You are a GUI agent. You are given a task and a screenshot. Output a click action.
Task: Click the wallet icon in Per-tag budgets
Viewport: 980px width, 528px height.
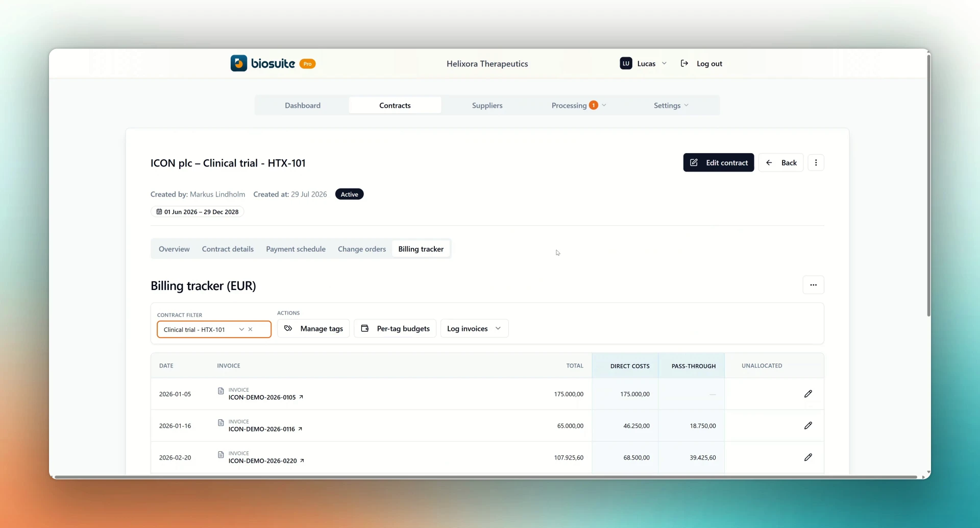click(x=365, y=328)
